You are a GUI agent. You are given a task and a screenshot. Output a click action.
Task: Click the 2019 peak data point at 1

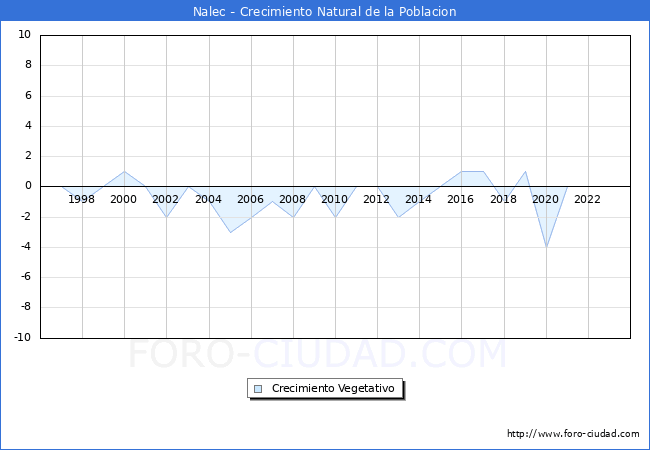coord(525,171)
